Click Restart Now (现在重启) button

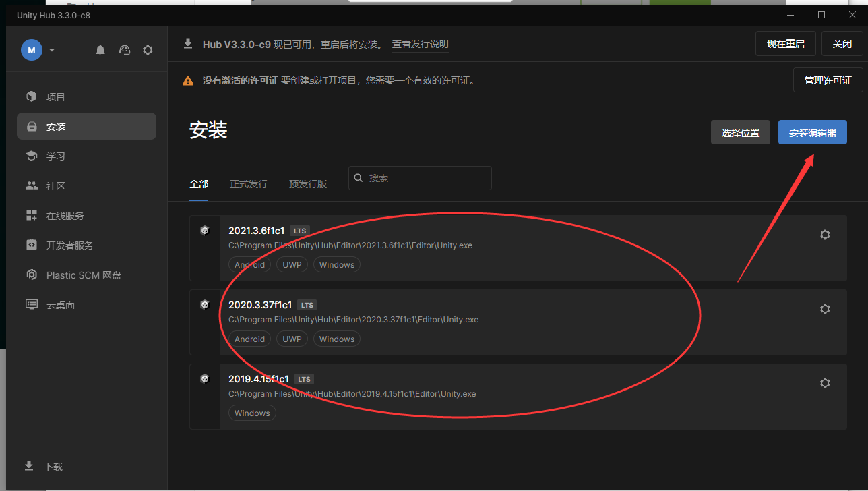click(786, 44)
